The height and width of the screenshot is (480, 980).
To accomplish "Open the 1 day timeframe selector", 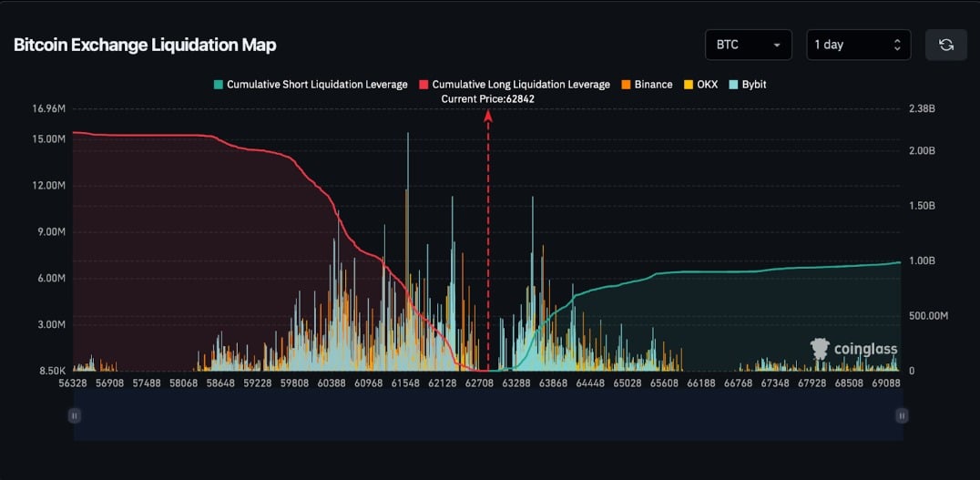I will click(x=858, y=45).
